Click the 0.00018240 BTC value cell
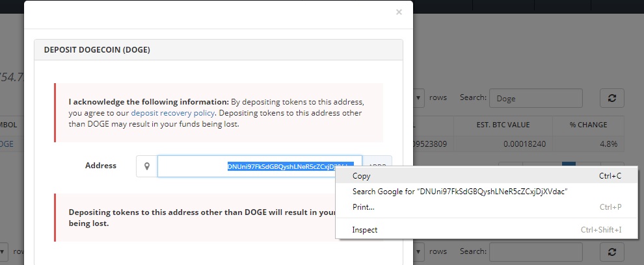 click(x=503, y=144)
